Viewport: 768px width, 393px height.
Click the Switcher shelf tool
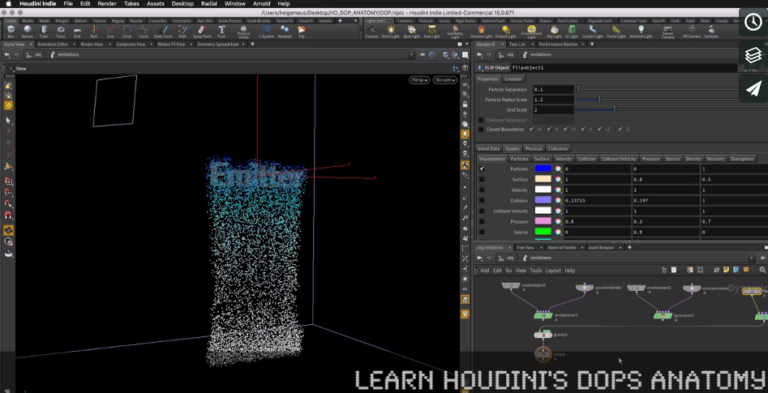pyautogui.click(x=711, y=32)
